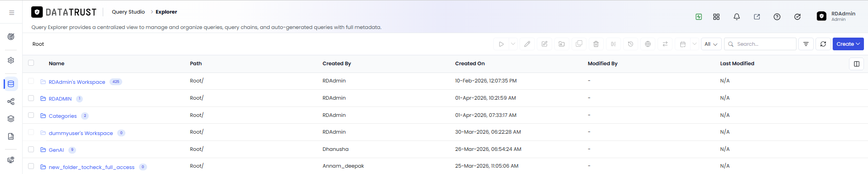The width and height of the screenshot is (868, 174).
Task: Open the database icon in sidebar
Action: point(11,84)
